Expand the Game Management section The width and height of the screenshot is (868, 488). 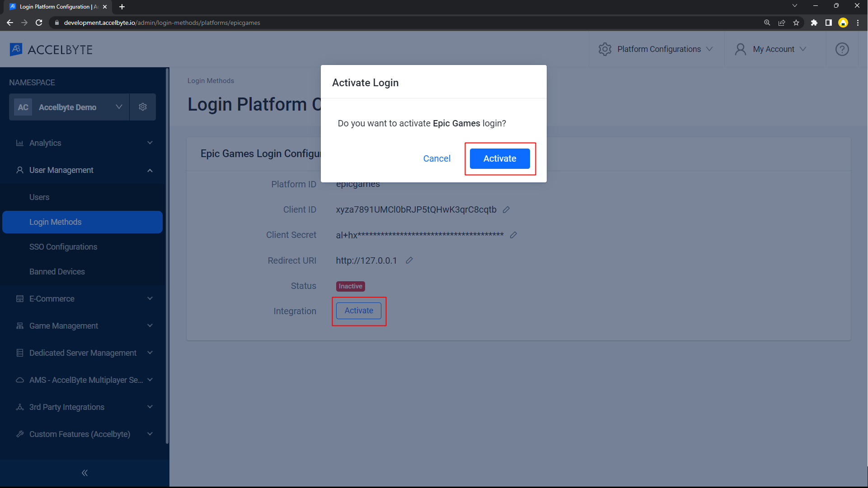click(x=84, y=326)
